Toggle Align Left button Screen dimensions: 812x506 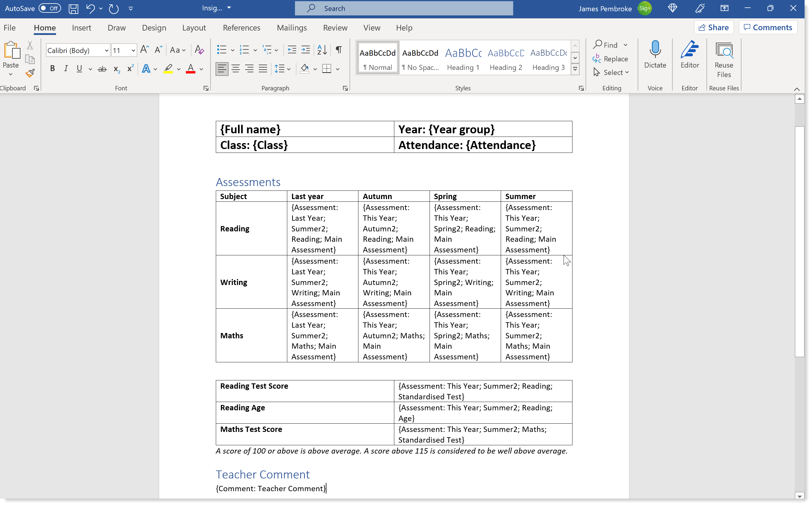pyautogui.click(x=222, y=69)
